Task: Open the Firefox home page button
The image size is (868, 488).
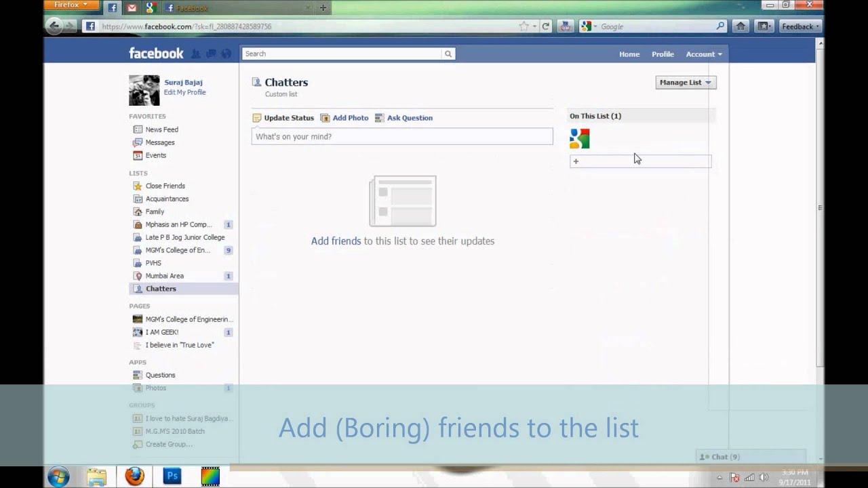Action: click(741, 26)
